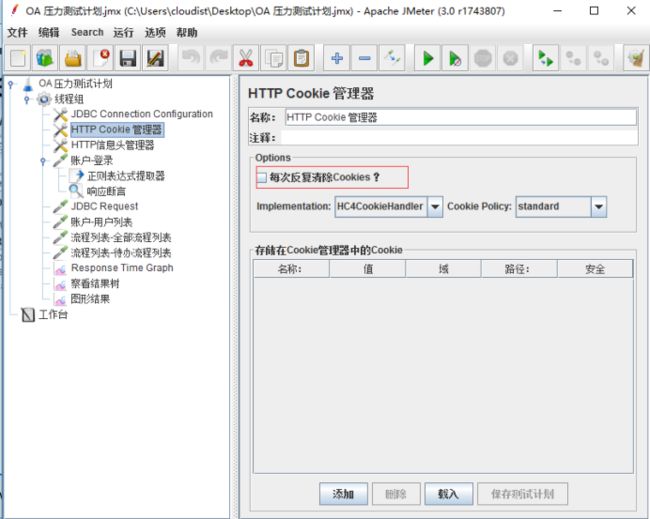650x519 pixels.
Task: Toggle the clear Cookies each iteration checkbox
Action: click(262, 178)
